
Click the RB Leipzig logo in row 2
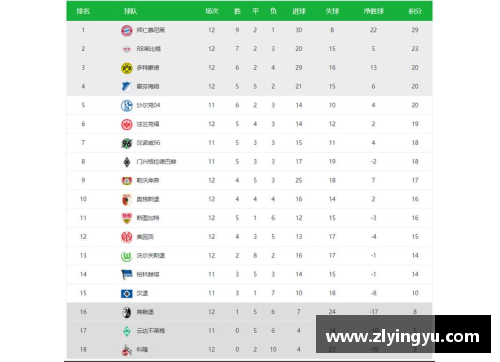point(127,49)
